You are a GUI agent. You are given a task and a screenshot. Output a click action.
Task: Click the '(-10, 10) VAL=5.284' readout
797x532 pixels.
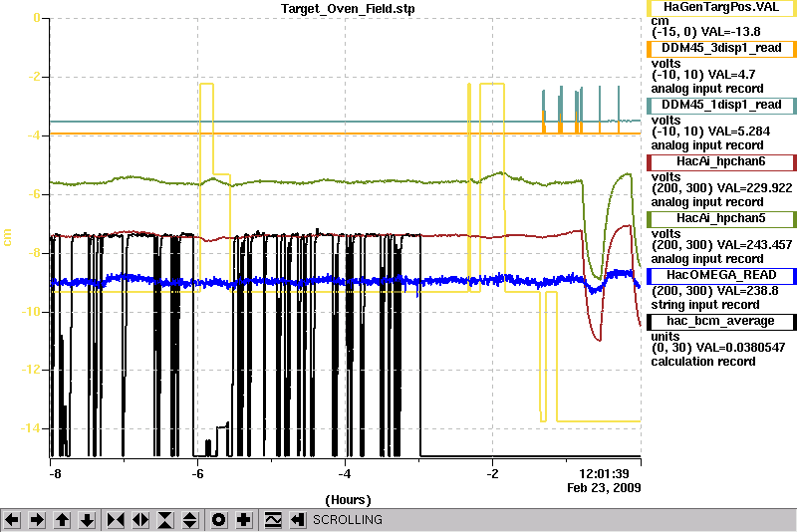tap(710, 132)
